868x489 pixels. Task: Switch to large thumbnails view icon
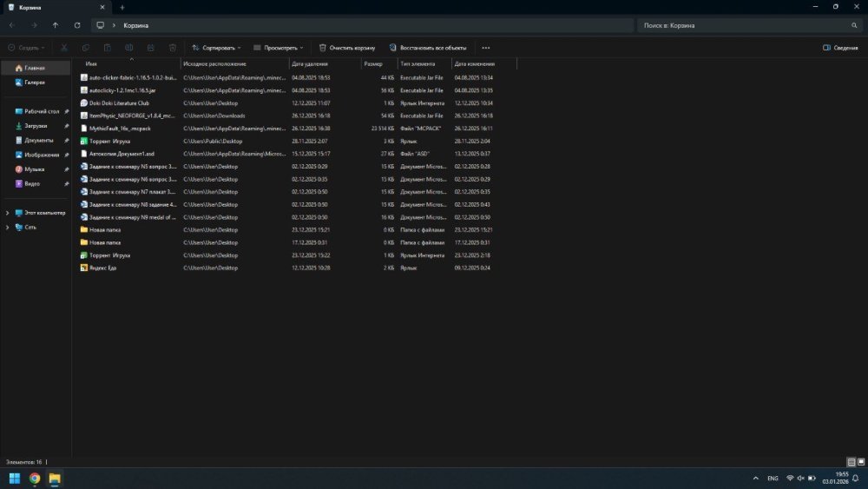[x=861, y=462]
